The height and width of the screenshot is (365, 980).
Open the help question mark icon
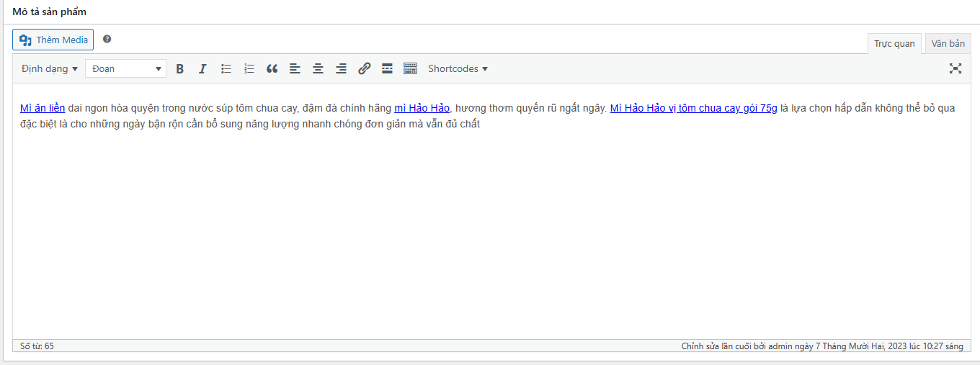[107, 39]
